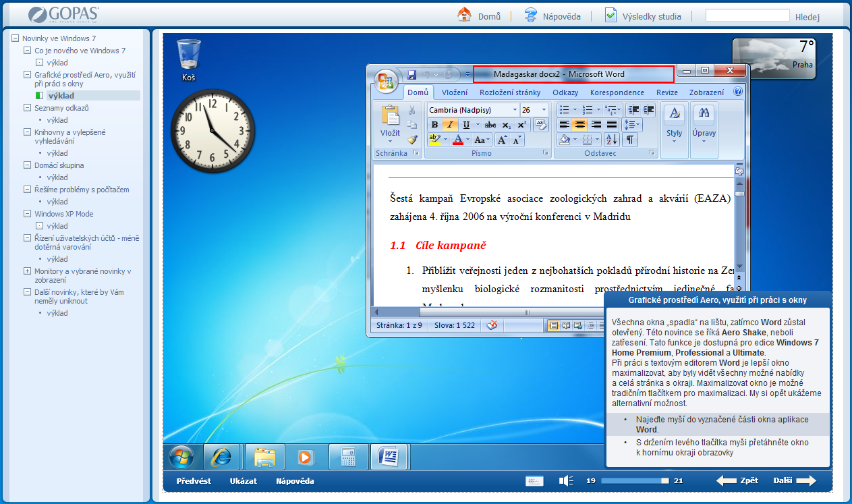Switch to the Korespondence tab
The height and width of the screenshot is (504, 852).
(x=617, y=92)
